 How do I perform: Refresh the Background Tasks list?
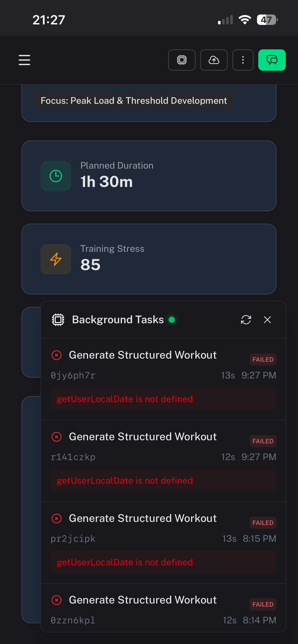tap(246, 320)
